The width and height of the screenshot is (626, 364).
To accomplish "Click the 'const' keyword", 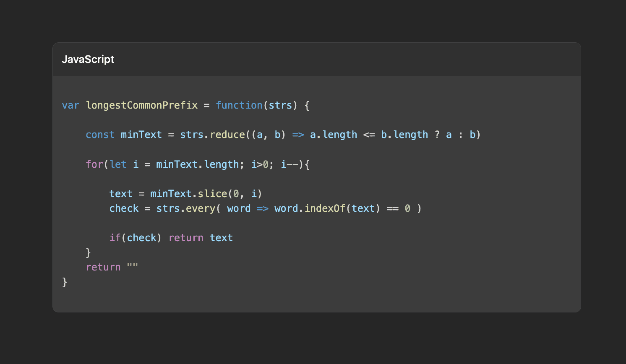I will point(100,135).
